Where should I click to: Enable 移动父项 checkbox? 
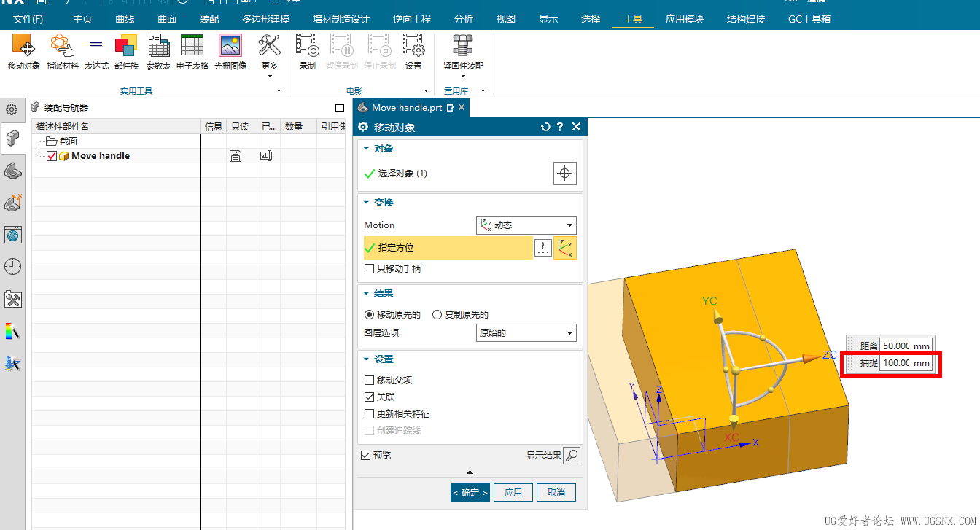(370, 381)
